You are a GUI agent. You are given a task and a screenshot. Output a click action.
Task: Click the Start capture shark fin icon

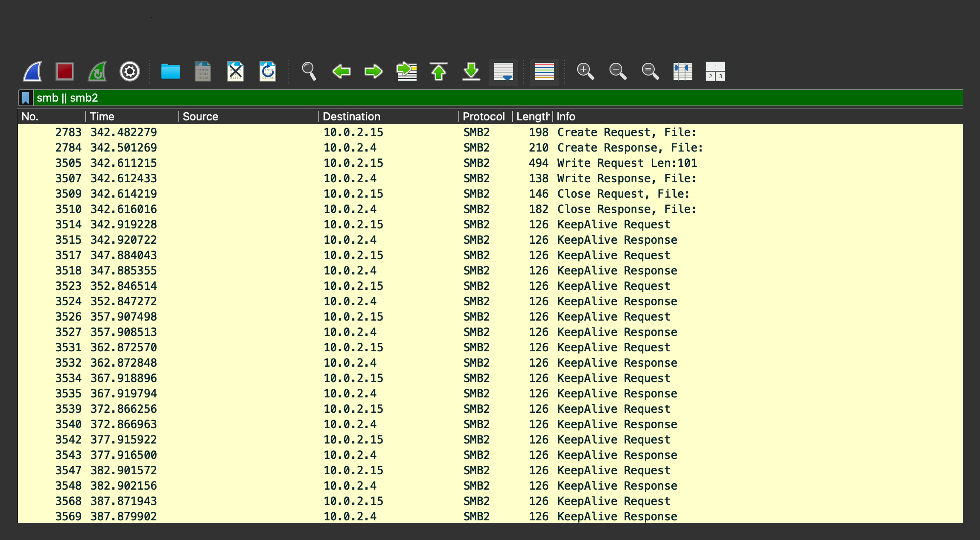coord(32,71)
